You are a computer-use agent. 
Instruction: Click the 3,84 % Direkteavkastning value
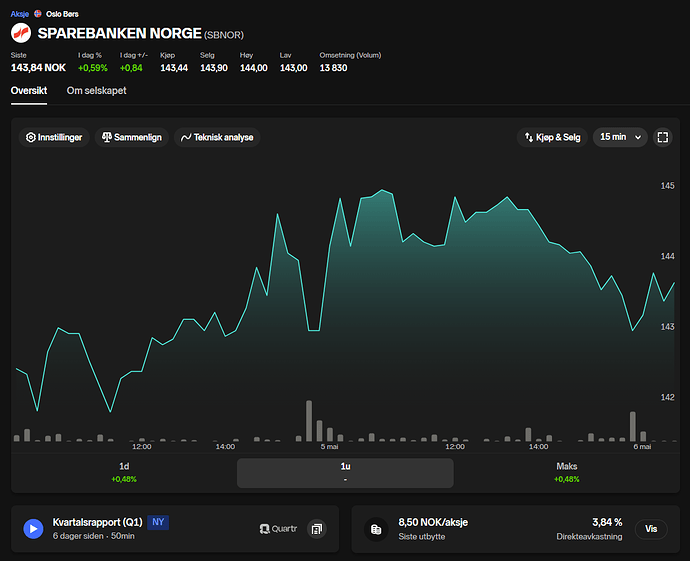(607, 522)
